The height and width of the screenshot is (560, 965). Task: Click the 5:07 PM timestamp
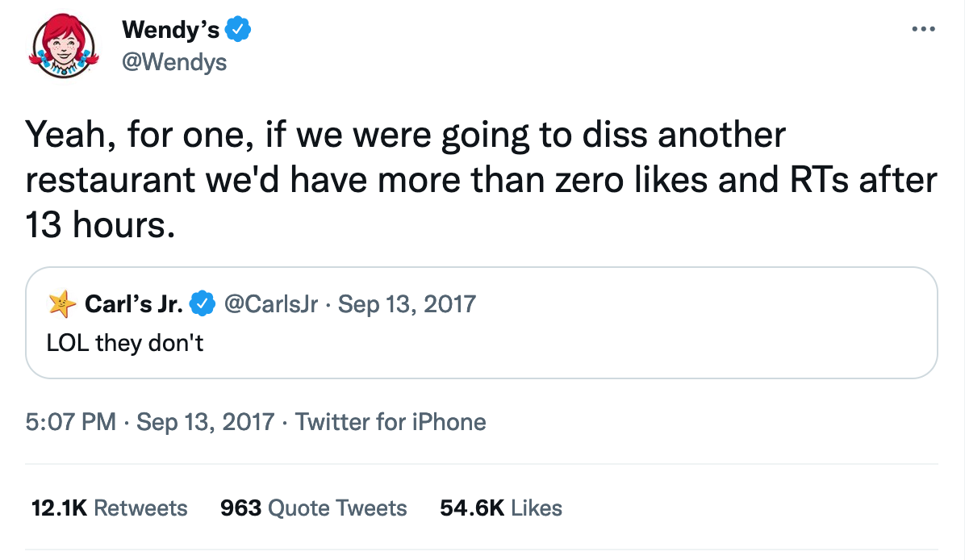pyautogui.click(x=70, y=421)
